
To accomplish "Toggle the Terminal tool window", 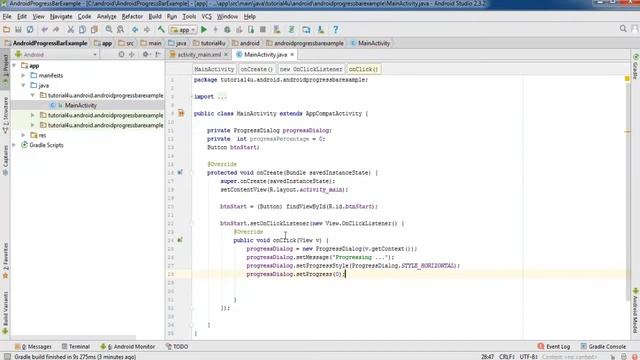I will tap(76, 347).
